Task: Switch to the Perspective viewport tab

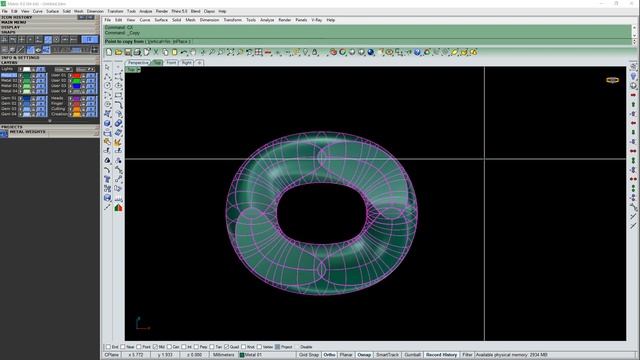Action: (x=138, y=62)
